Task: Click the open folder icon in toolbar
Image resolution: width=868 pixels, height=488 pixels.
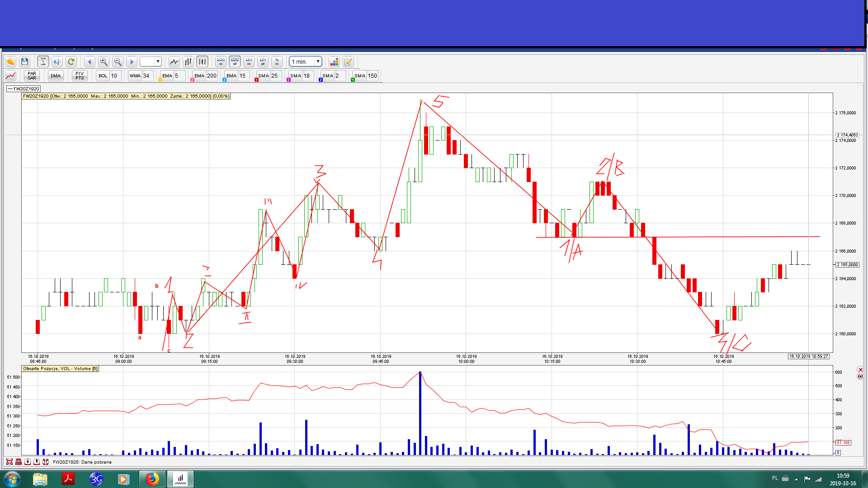Action: coord(10,62)
